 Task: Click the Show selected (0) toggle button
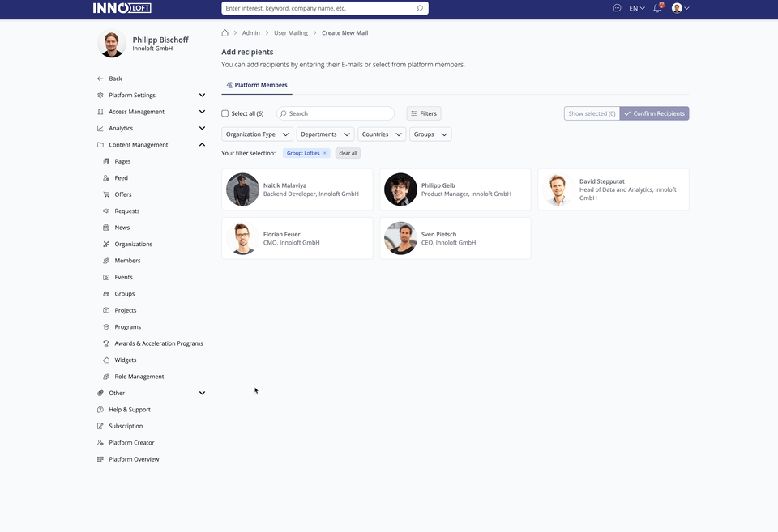pos(592,113)
